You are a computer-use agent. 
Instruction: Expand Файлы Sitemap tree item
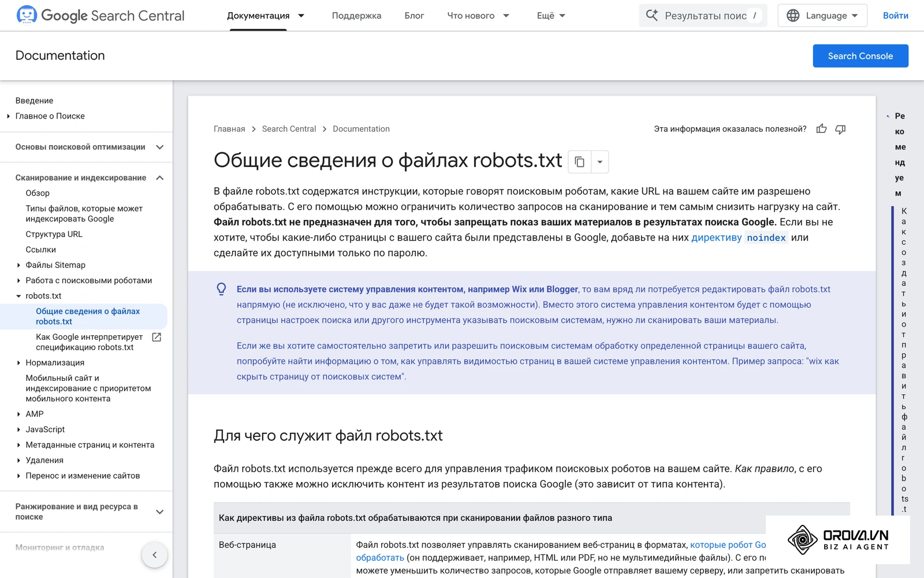click(x=18, y=265)
